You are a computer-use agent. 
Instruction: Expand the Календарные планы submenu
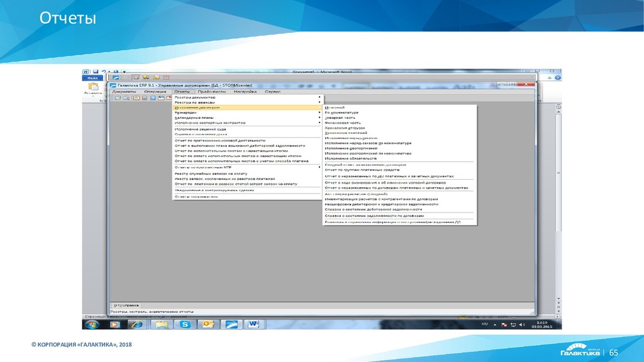[247, 118]
